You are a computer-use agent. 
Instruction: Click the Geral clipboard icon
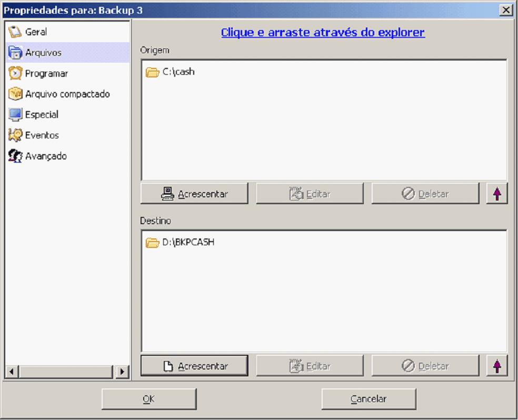click(15, 32)
